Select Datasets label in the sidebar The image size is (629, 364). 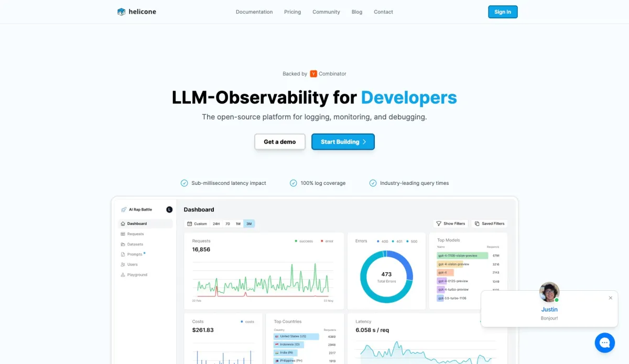pos(135,244)
